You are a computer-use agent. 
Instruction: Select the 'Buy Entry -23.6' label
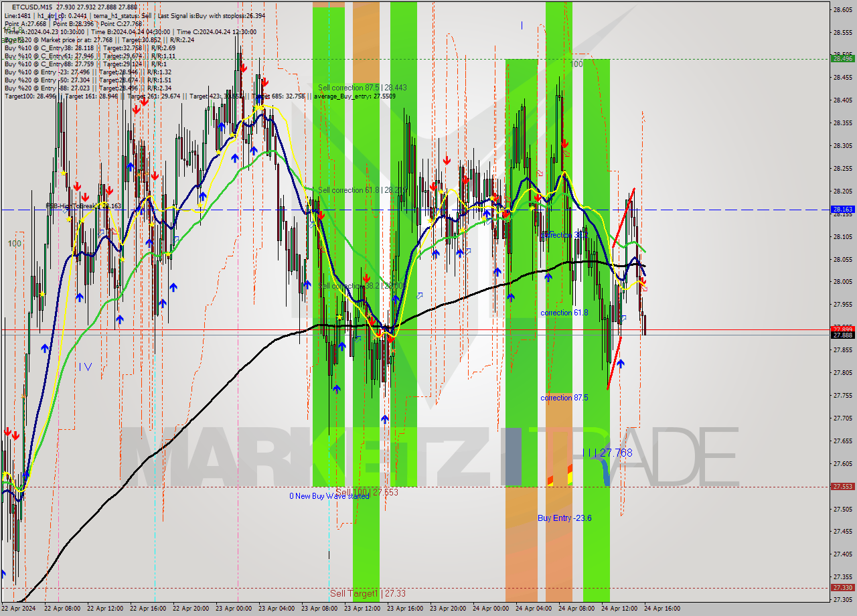click(x=564, y=518)
